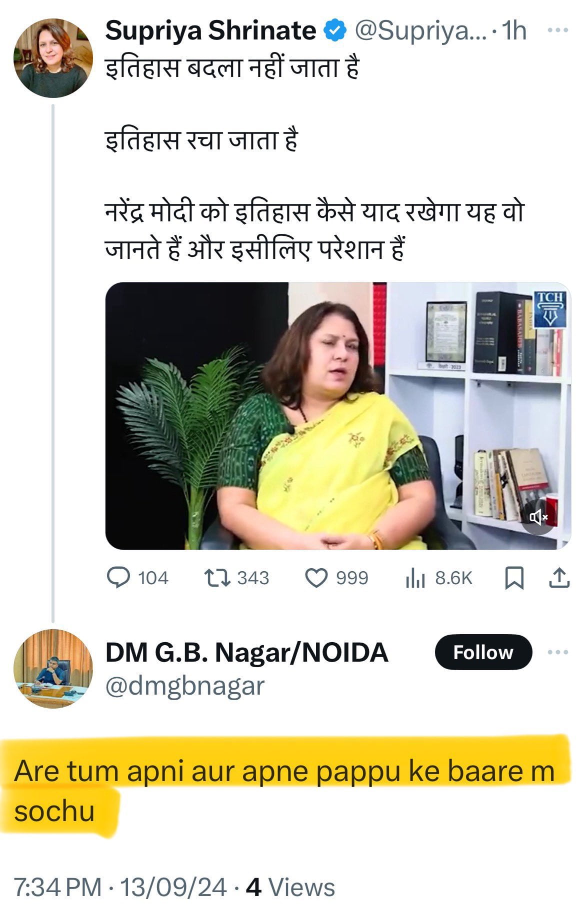Unmute the video with the speaker icon
Viewport: 585px width, 924px height.
point(538,517)
